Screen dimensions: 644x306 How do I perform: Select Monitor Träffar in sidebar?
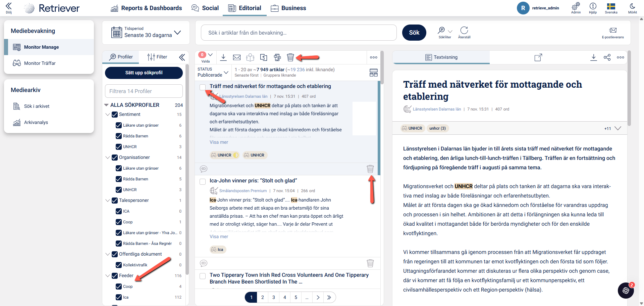(49, 63)
